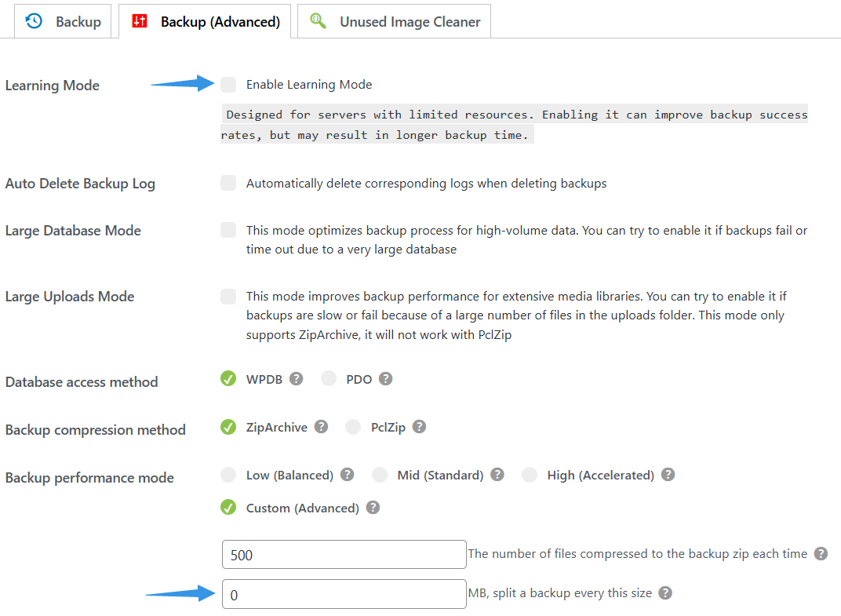
Task: Open the PclZip help tooltip icon
Action: pos(420,427)
